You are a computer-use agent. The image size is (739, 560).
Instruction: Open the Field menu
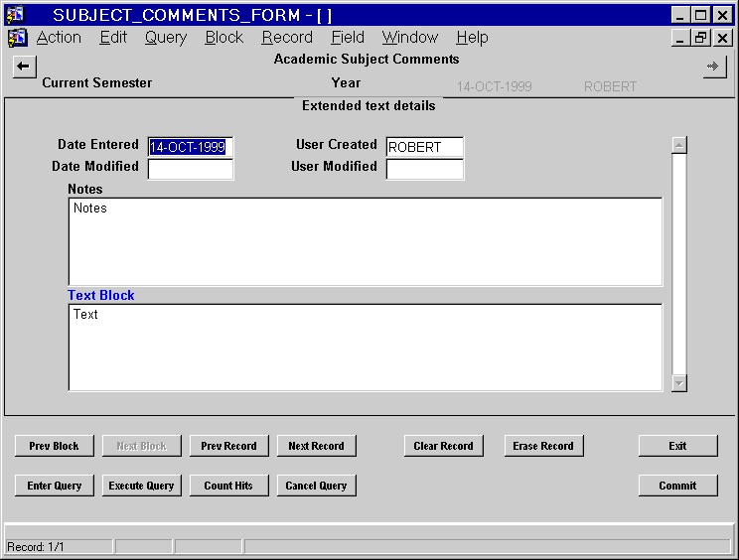348,37
